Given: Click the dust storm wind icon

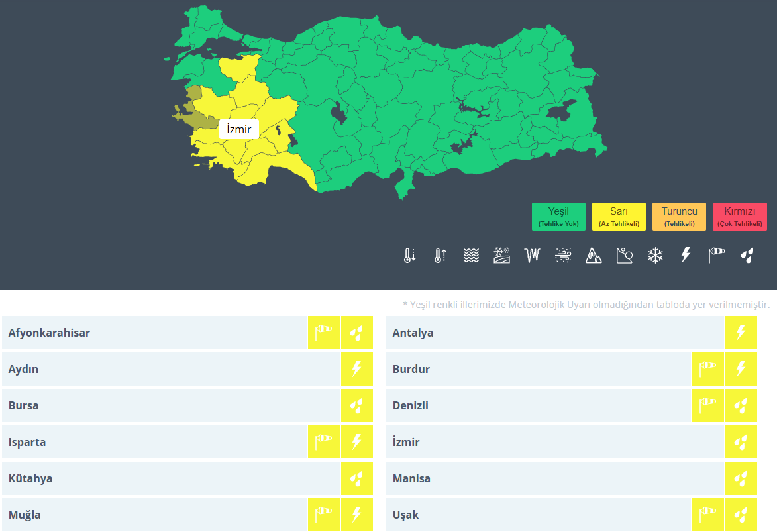Looking at the screenshot, I should tap(563, 255).
